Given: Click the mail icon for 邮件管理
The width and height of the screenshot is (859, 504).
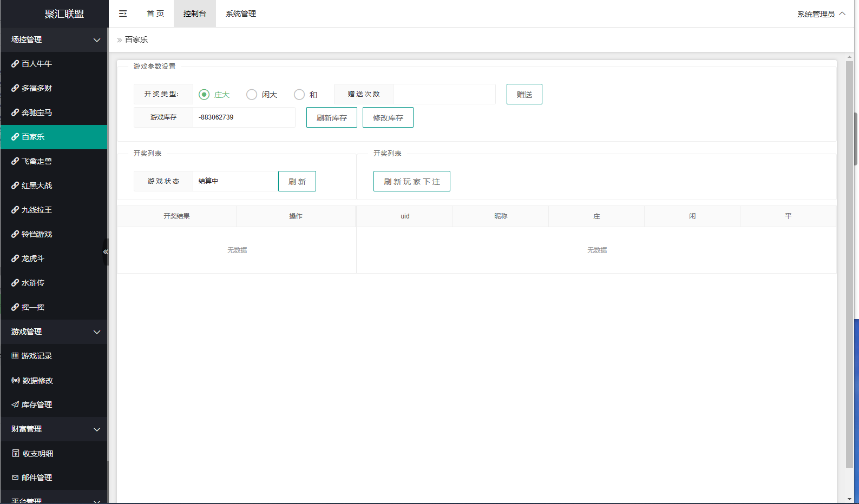Looking at the screenshot, I should 15,478.
